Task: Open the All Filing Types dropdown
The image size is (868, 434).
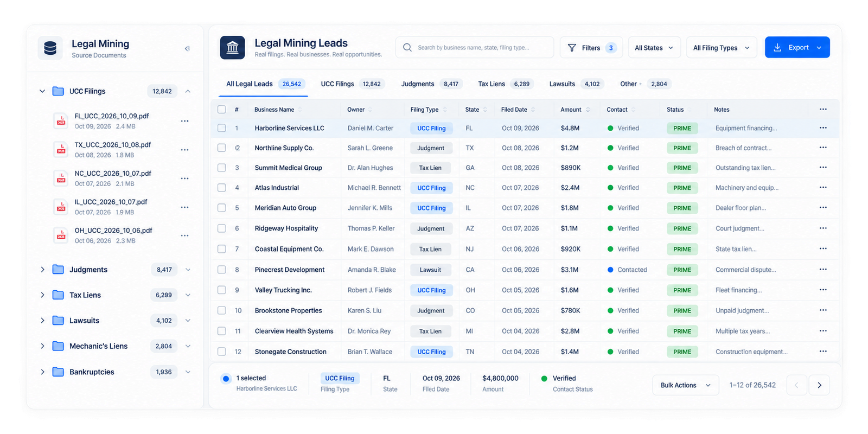Action: pyautogui.click(x=722, y=48)
